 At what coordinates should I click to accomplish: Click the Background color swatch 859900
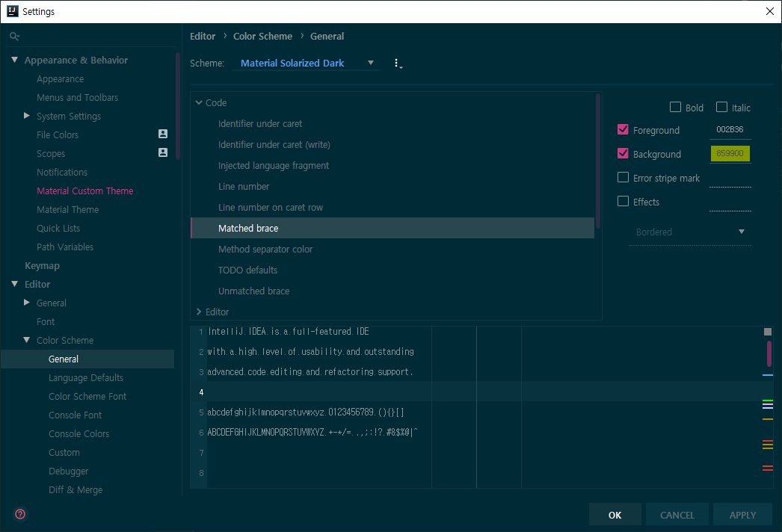(730, 154)
